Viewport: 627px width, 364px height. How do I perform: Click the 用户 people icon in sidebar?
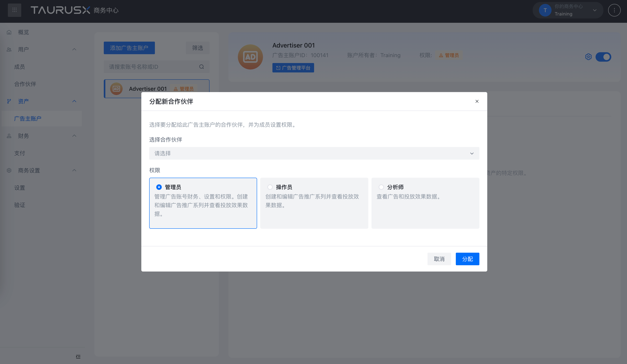(x=9, y=49)
